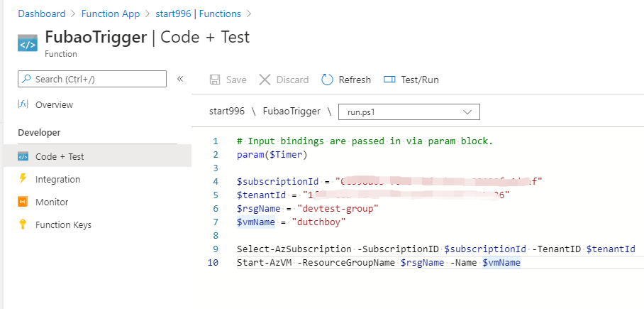Click the Input bindings comment line
The width and height of the screenshot is (644, 309).
point(365,141)
